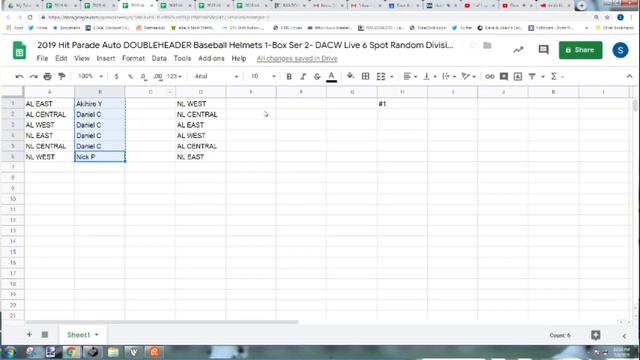Viewport: 640px width, 360px height.
Task: Open the horizontal align dropdown
Action: pos(409,76)
